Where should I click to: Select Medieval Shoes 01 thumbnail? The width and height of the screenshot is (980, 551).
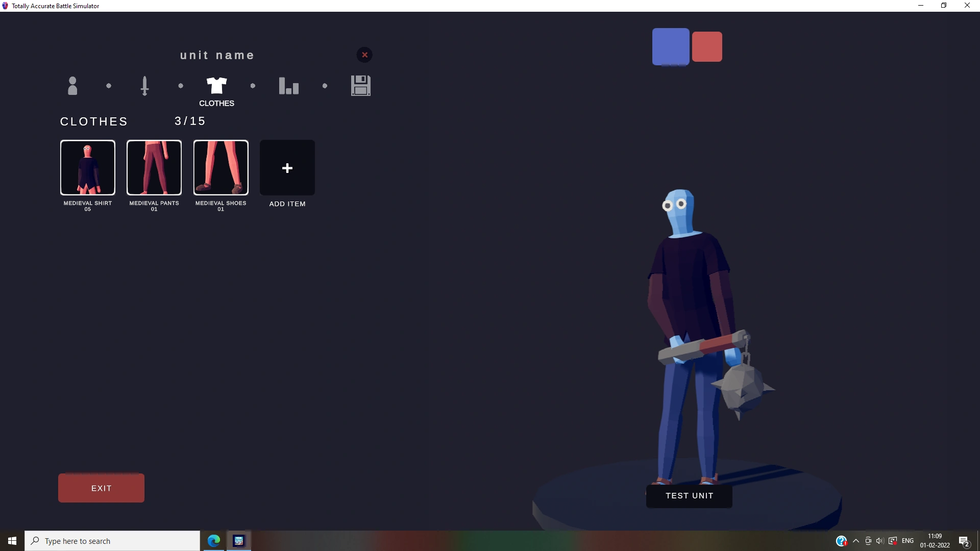click(x=221, y=168)
